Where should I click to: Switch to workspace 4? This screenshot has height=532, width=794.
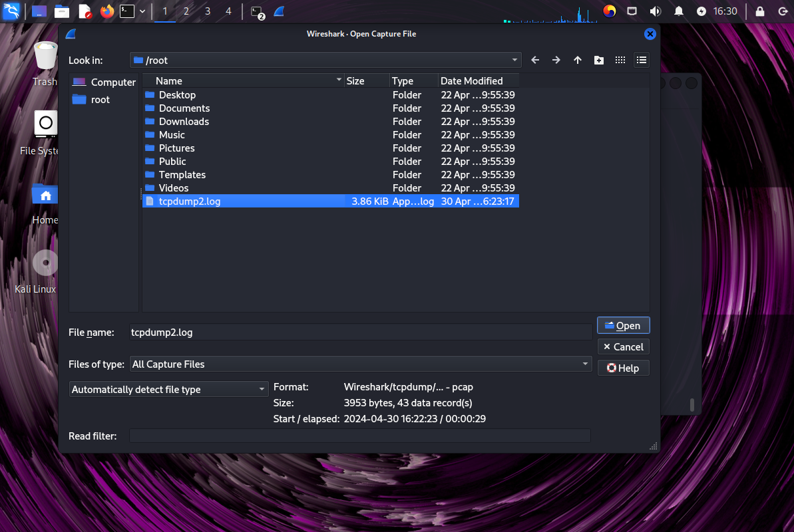coord(228,11)
